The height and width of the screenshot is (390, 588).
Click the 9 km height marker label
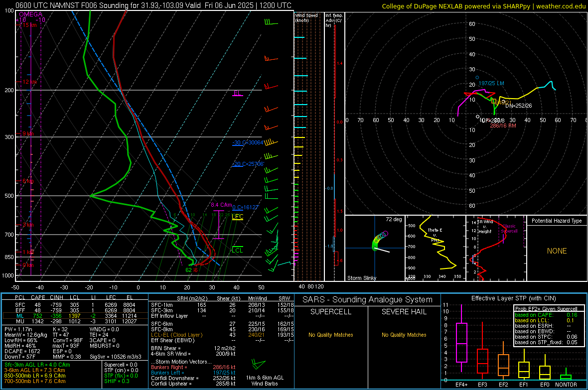coord(28,133)
